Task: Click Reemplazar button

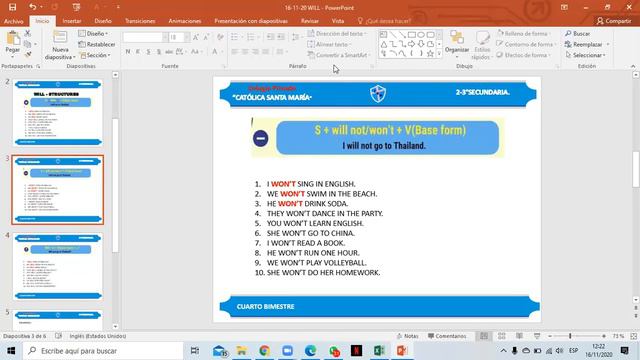Action: tap(584, 44)
